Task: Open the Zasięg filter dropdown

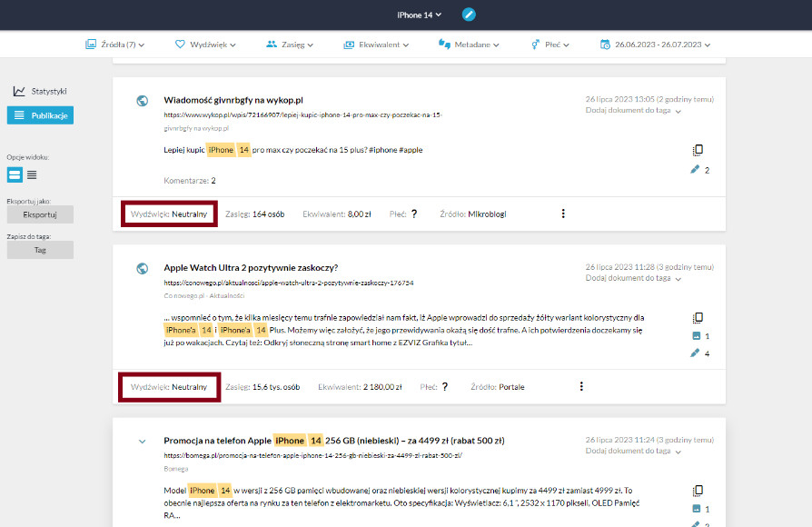Action: (x=290, y=45)
